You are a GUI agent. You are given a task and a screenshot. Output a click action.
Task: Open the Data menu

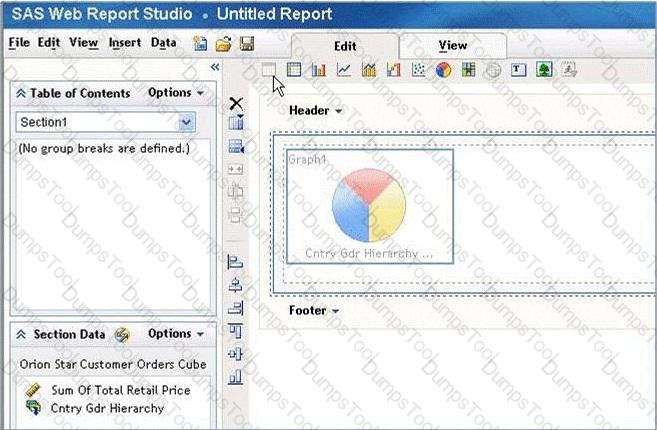(x=163, y=43)
